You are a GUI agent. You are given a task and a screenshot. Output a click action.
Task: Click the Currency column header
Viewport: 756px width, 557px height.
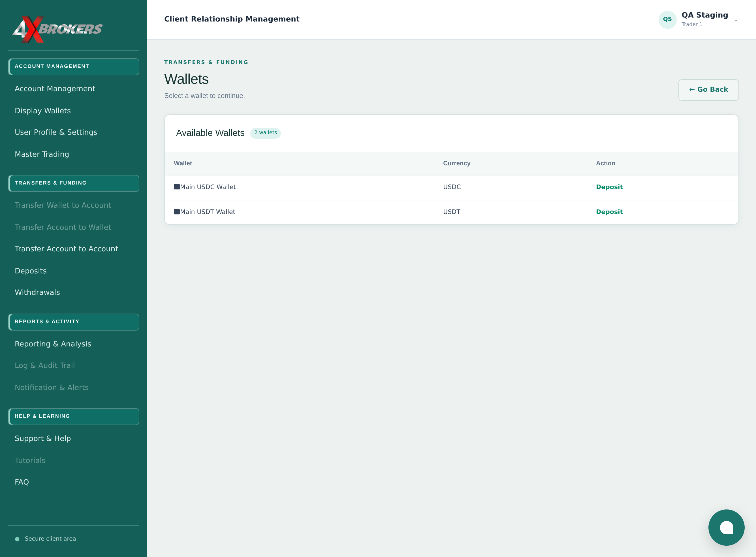click(x=457, y=163)
